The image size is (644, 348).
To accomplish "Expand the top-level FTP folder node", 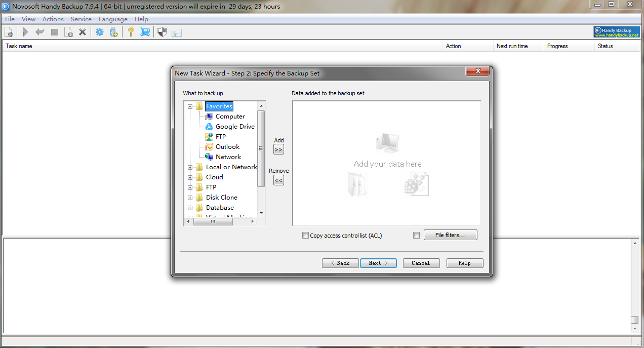I will (x=190, y=187).
